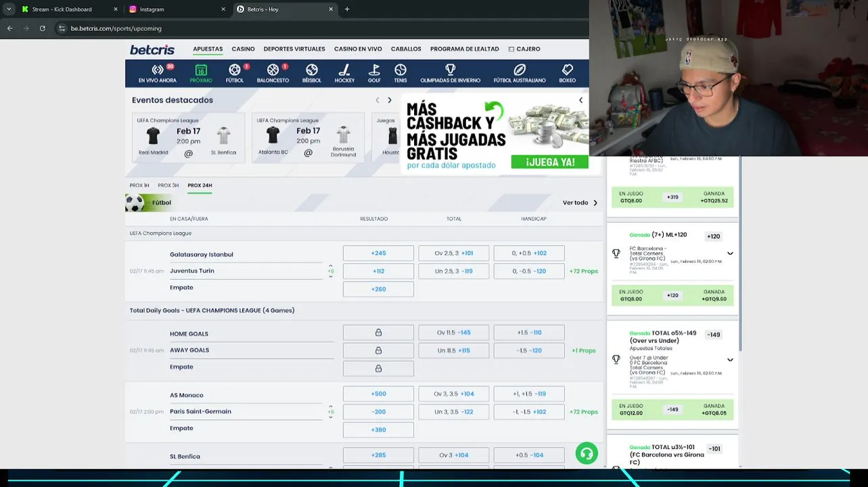The height and width of the screenshot is (487, 868).
Task: Click the locked AWAY GOALS result cell
Action: pos(378,350)
